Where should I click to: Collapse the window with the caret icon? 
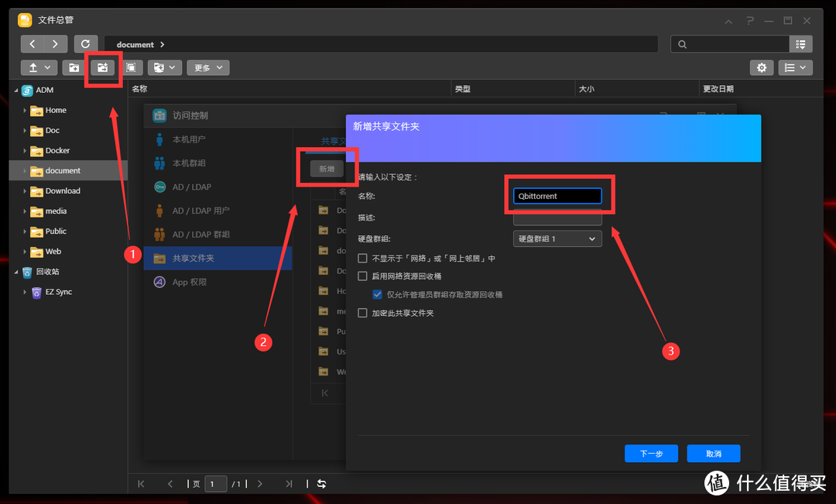728,22
